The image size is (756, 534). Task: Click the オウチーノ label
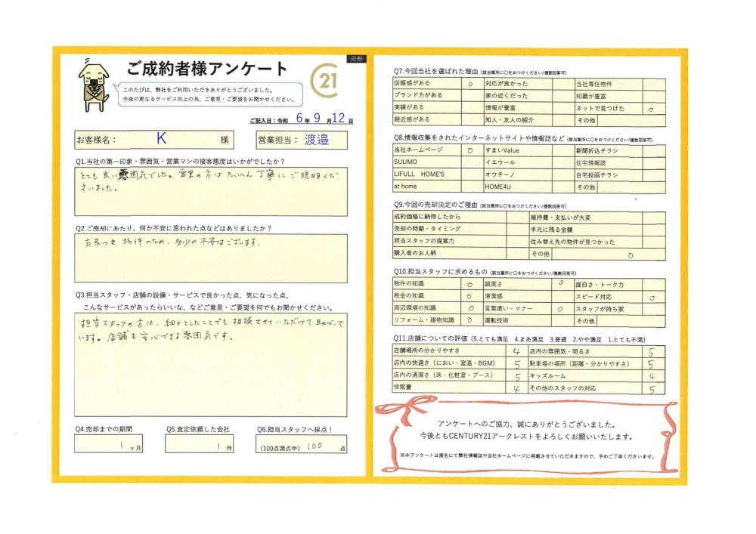pos(500,174)
